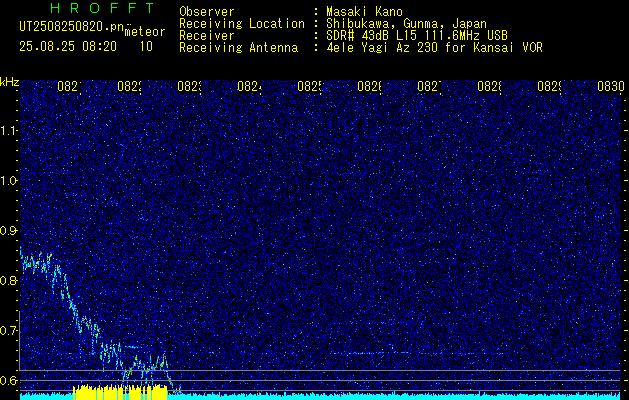The image size is (629, 400).
Task: Click the Observer label
Action: point(207,12)
